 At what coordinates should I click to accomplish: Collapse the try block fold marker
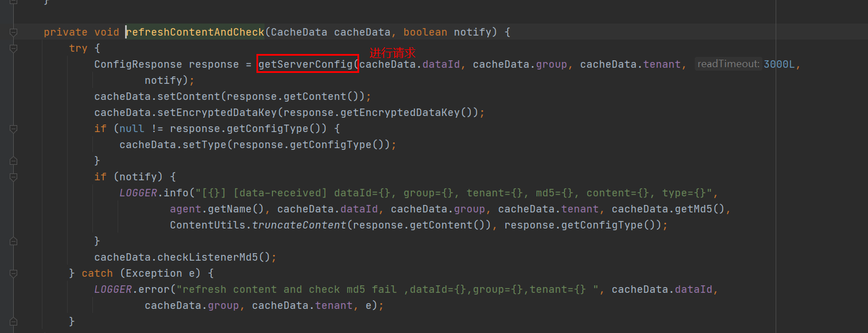pyautogui.click(x=14, y=48)
